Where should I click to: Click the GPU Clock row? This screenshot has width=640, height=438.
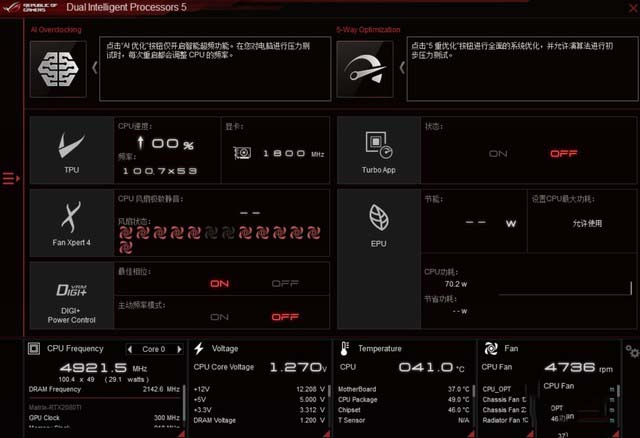coord(104,418)
